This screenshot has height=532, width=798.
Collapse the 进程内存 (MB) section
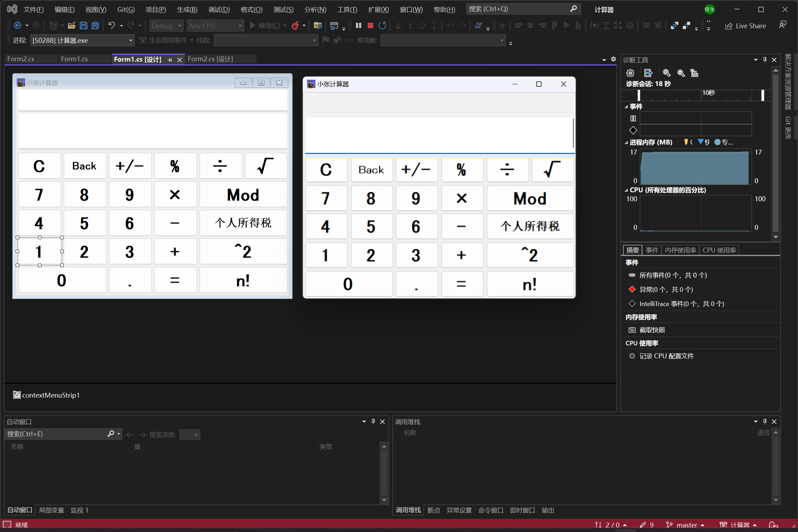coord(626,142)
